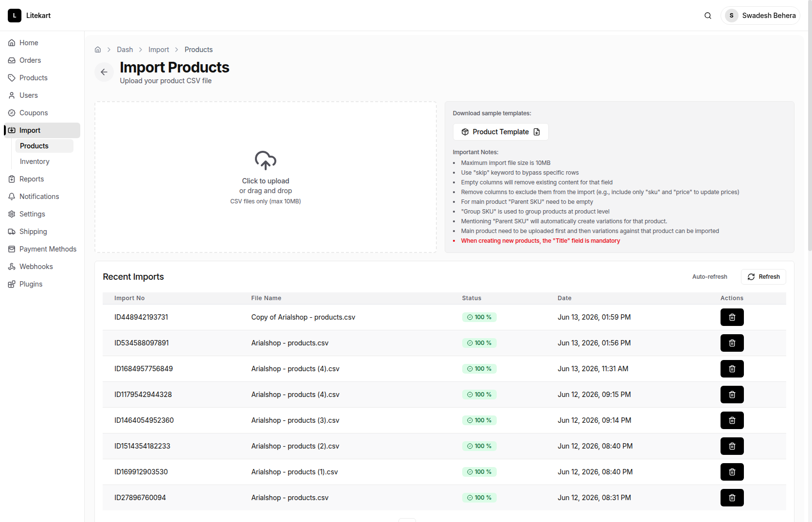
Task: Click the cloud upload icon
Action: point(266,160)
